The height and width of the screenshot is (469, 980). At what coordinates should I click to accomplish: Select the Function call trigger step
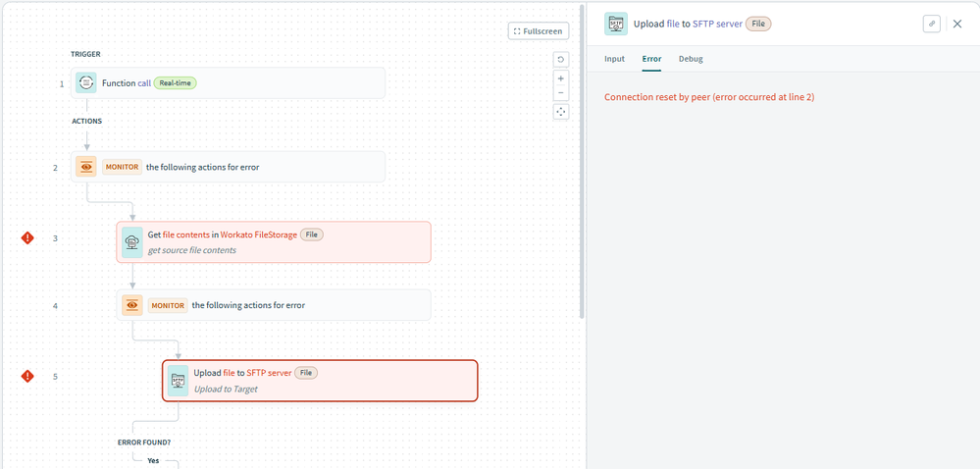point(228,82)
